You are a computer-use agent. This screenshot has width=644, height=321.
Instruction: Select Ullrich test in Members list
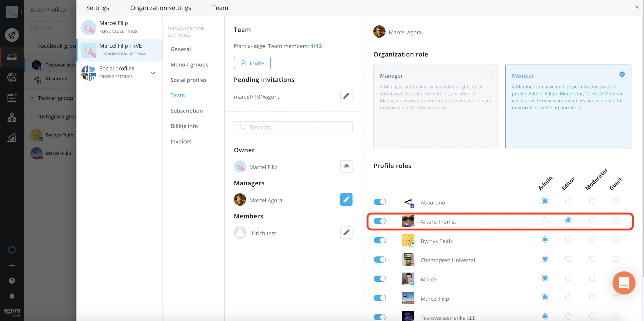262,233
